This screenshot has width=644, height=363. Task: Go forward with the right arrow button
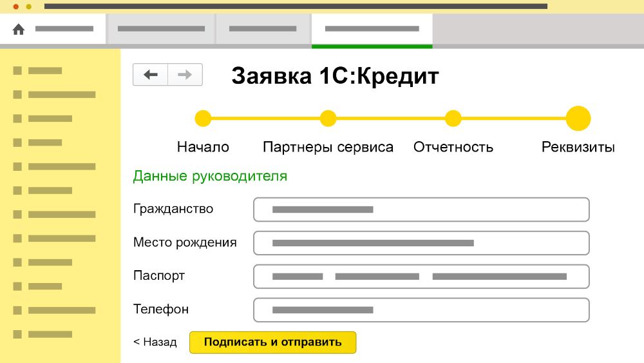[185, 74]
